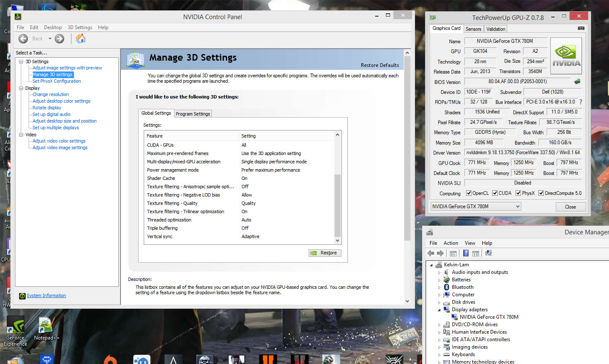Click the System Information icon
609x364 pixels.
point(22,296)
